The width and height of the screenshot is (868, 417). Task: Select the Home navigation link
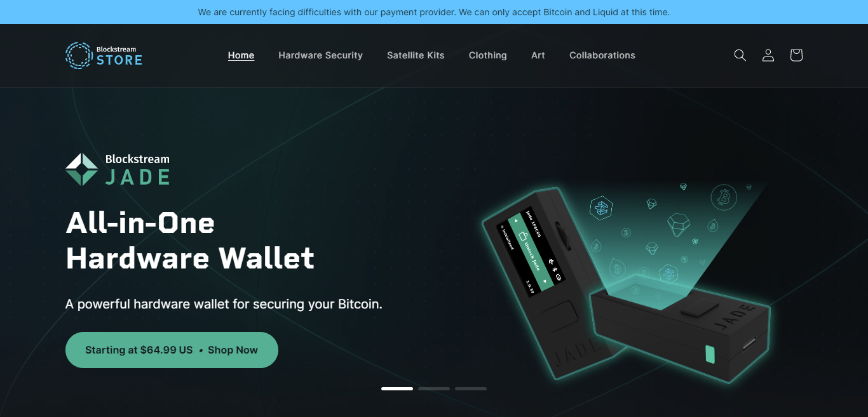241,55
